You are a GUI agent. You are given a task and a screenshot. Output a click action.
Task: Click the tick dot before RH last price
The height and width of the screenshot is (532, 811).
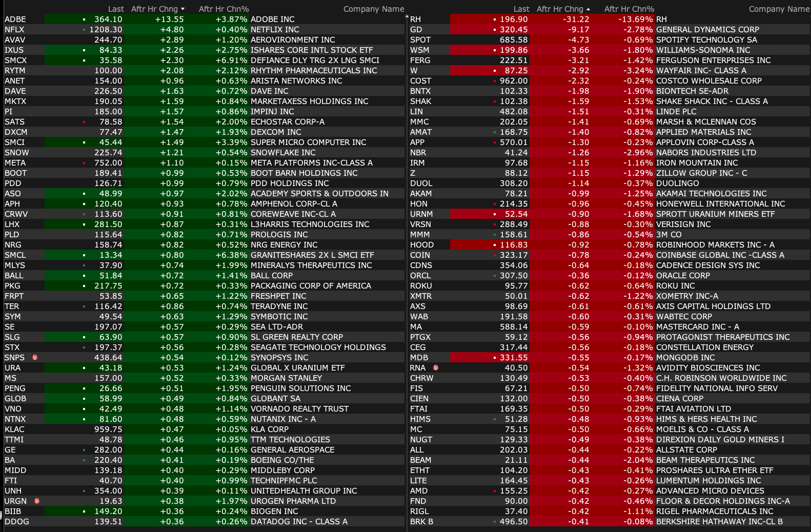(x=495, y=19)
